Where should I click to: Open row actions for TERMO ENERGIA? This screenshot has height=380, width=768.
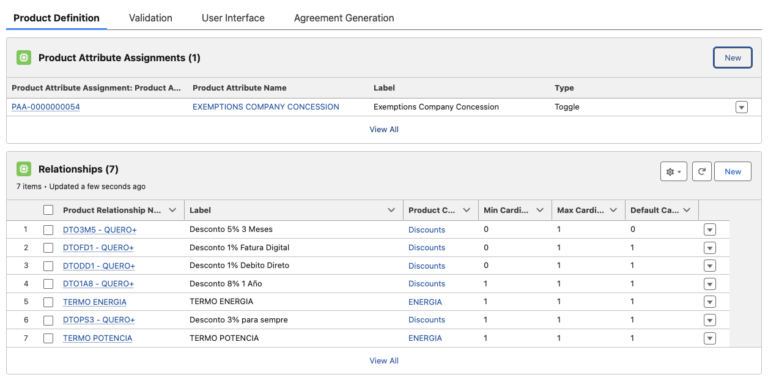coord(709,302)
